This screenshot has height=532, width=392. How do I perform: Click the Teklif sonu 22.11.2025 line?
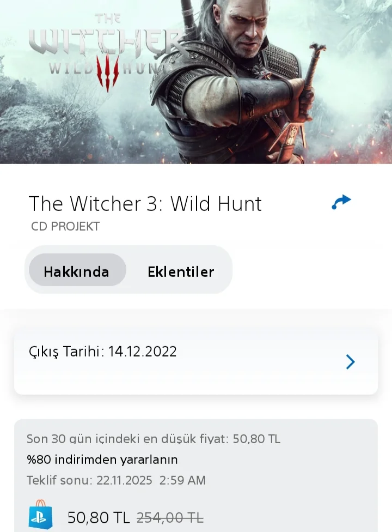116,480
